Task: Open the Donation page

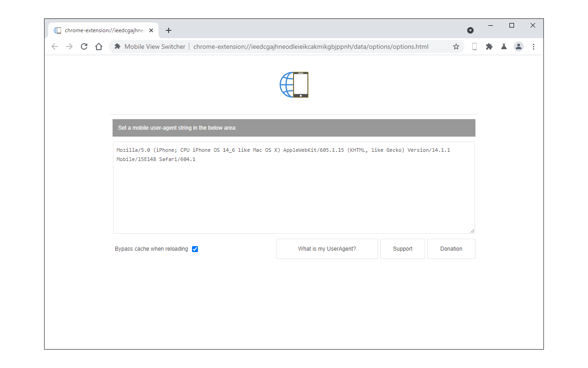Action: point(451,248)
